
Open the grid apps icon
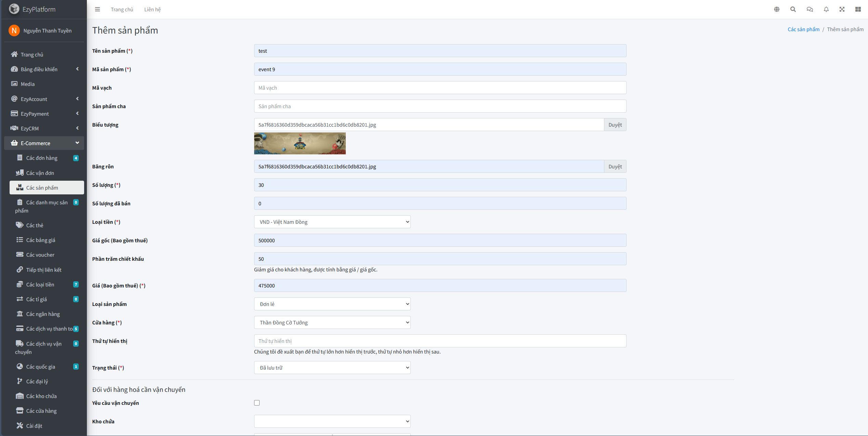[x=858, y=9]
